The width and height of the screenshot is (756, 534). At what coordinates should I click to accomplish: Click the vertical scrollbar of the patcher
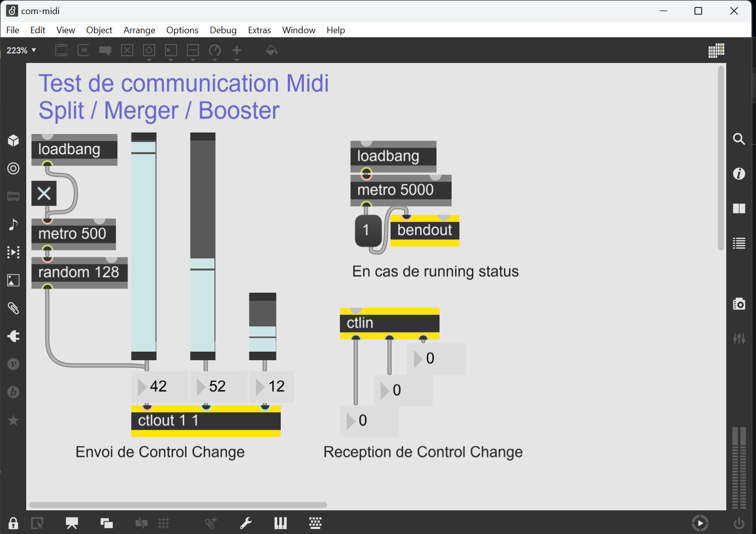(x=721, y=158)
